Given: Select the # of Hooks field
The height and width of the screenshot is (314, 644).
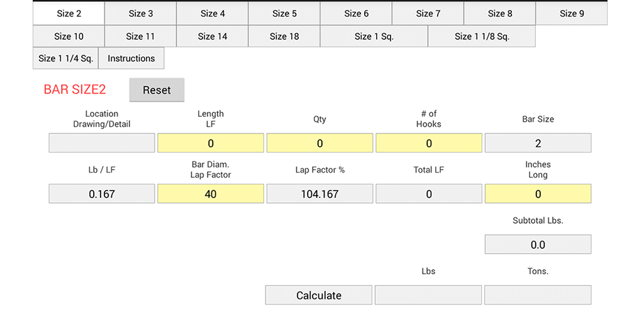Looking at the screenshot, I should (429, 143).
